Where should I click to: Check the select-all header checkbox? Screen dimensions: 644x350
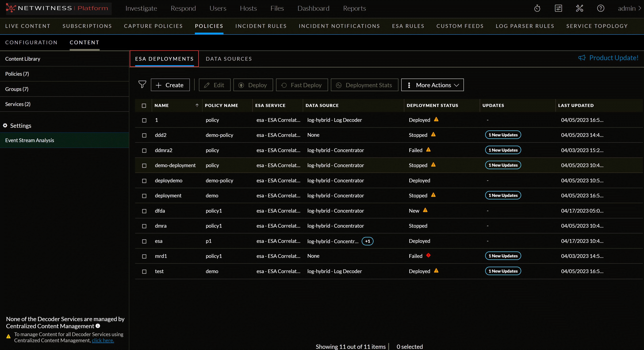(144, 105)
